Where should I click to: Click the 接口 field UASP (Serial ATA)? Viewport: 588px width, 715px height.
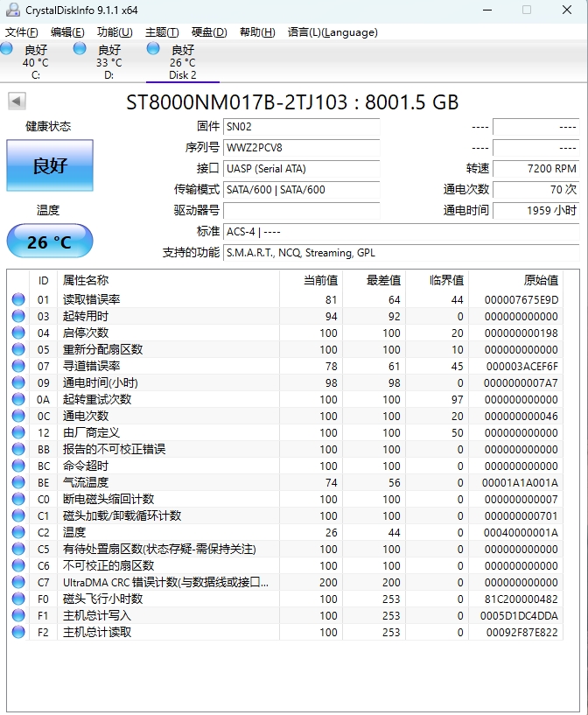(301, 169)
